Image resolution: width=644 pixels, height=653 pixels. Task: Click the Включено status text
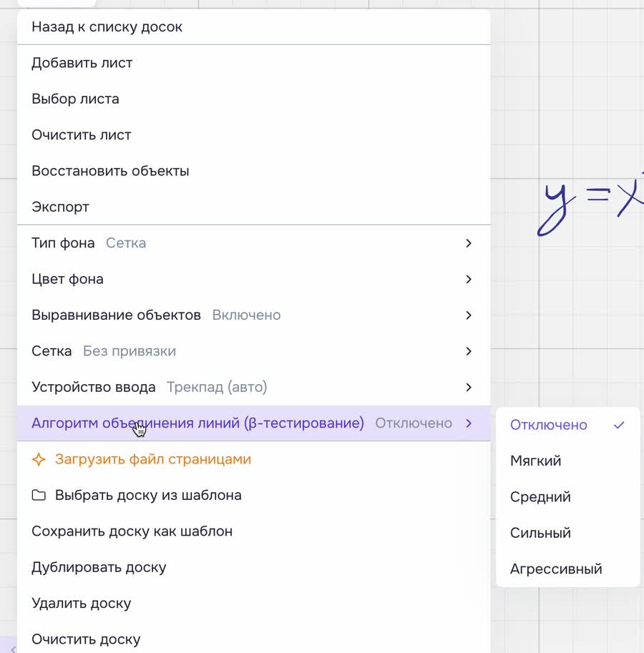247,315
